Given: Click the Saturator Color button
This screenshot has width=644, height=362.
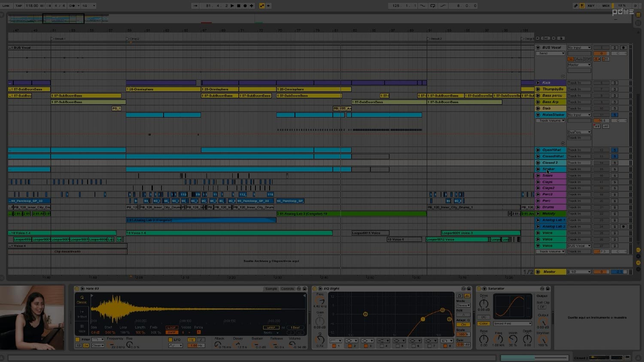Looking at the screenshot, I should (x=484, y=323).
